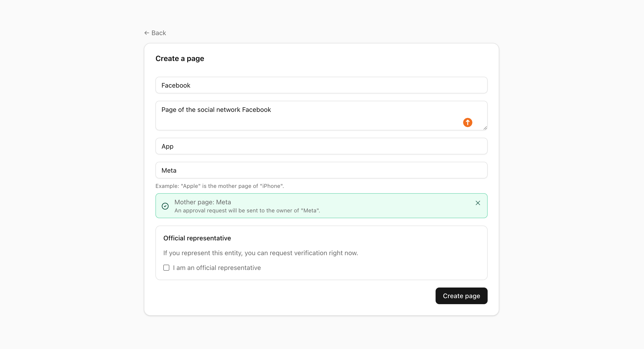
Task: Click the "Mother page: Meta" title text
Action: [202, 202]
